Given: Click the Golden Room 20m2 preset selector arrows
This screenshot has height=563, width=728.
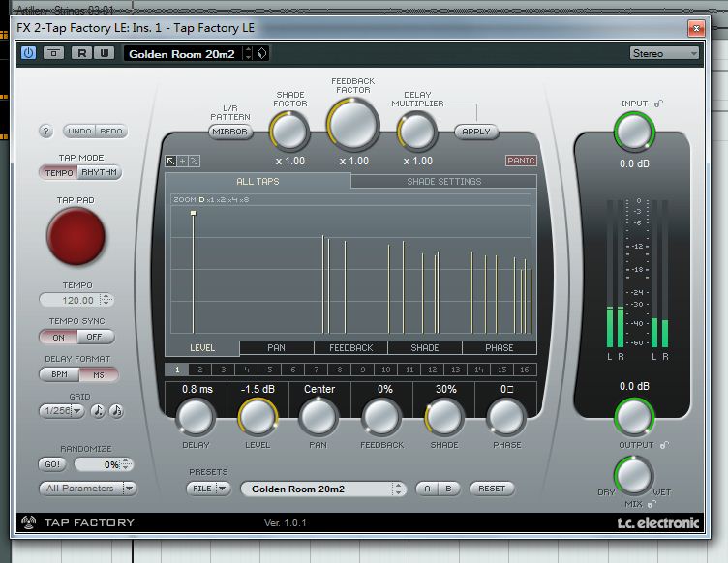Looking at the screenshot, I should click(x=398, y=489).
